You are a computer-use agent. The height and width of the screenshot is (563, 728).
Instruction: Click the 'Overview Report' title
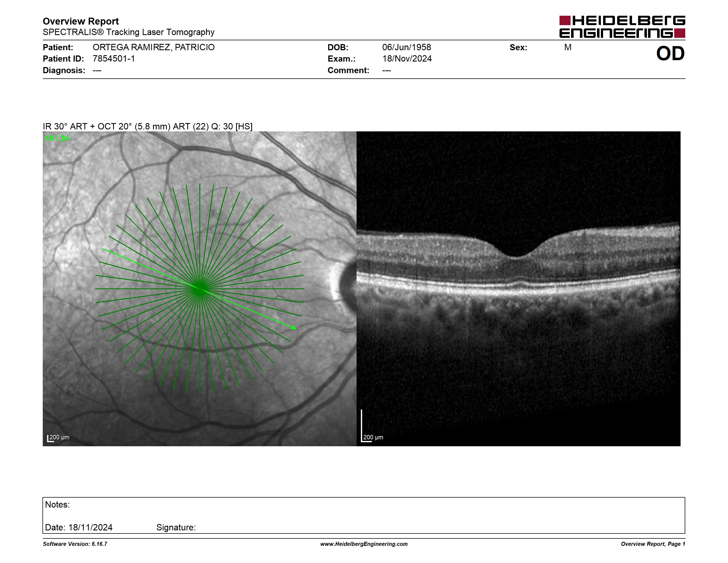click(x=81, y=21)
